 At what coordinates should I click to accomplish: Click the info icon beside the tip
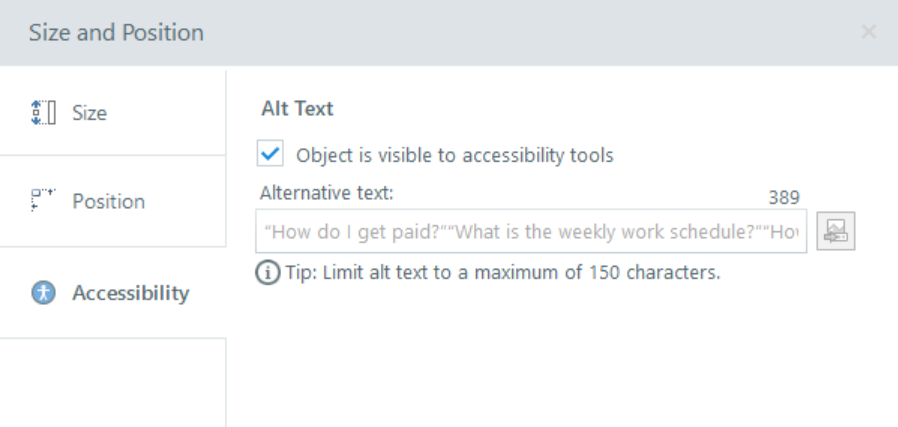click(x=269, y=272)
